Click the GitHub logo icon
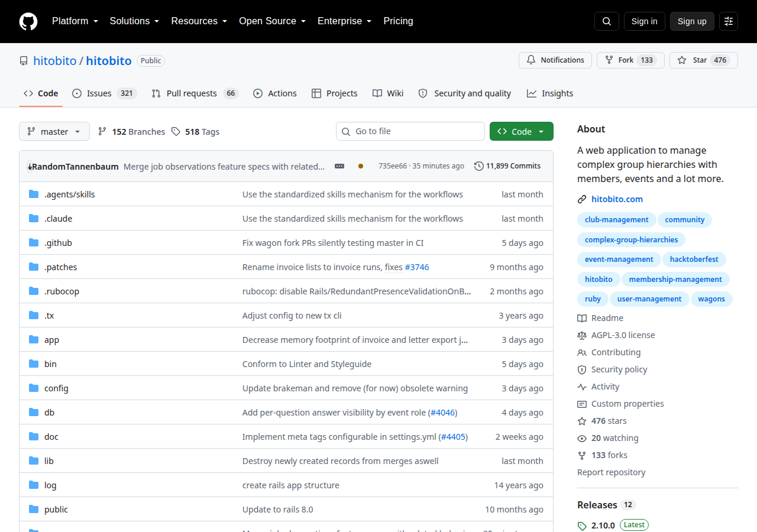Screen dimensions: 757x532 click(x=28, y=21)
